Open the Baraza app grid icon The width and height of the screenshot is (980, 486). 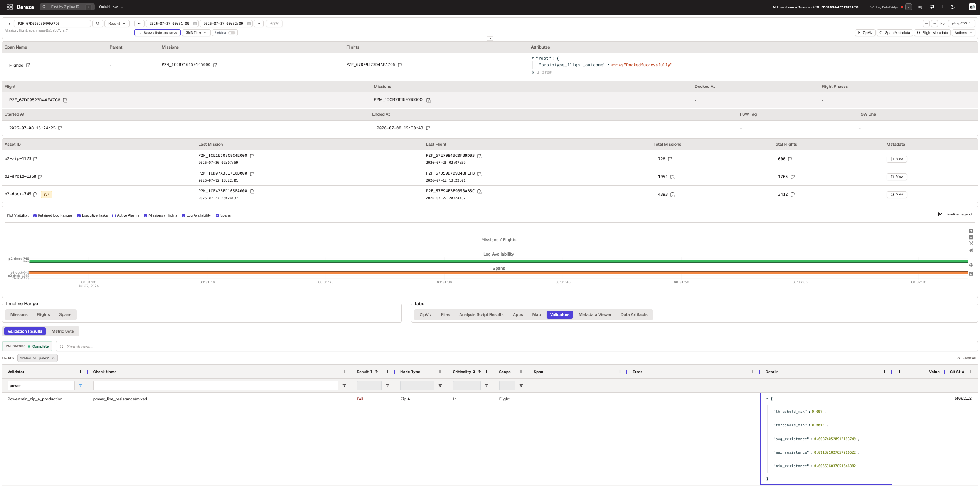10,7
